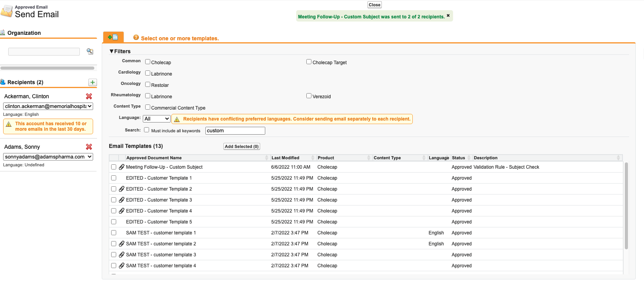Remove recipient Sonny Adams with red X
The height and width of the screenshot is (281, 644).
[x=89, y=147]
